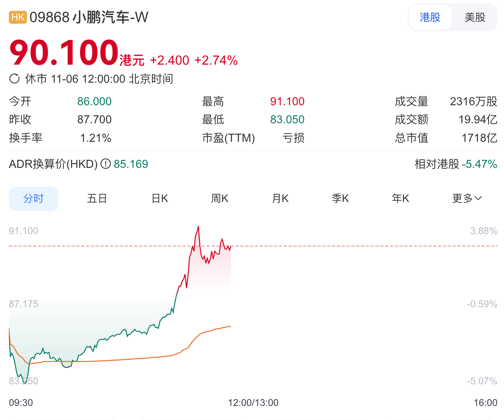Screen dimensions: 504x420
Task: Switch to 美股 market toggle
Action: (475, 17)
